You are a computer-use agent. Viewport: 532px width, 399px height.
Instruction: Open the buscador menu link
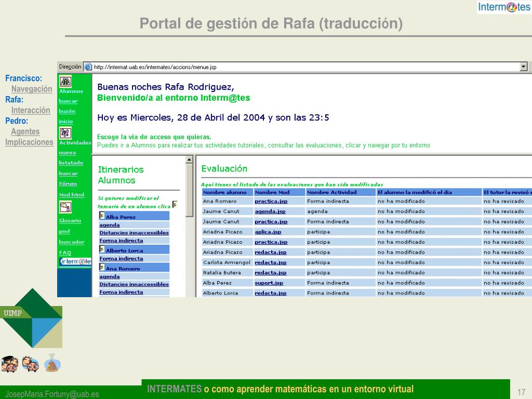[72, 242]
